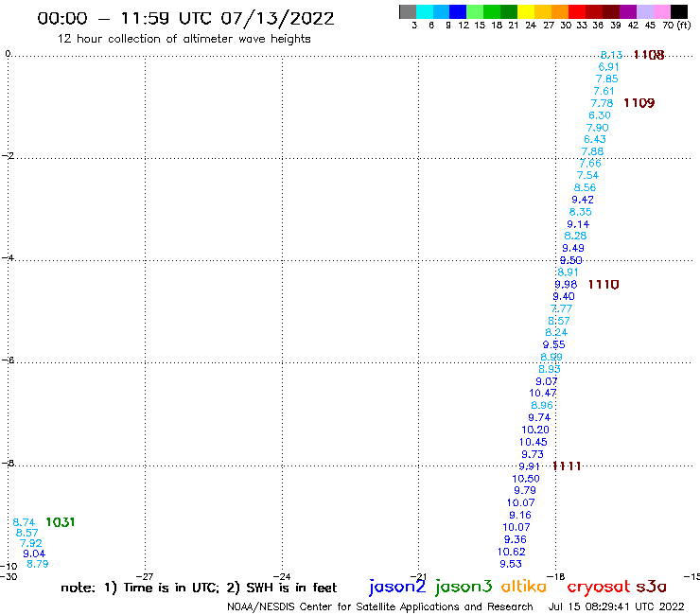
Task: Click the 6.43 wave height value
Action: click(595, 139)
